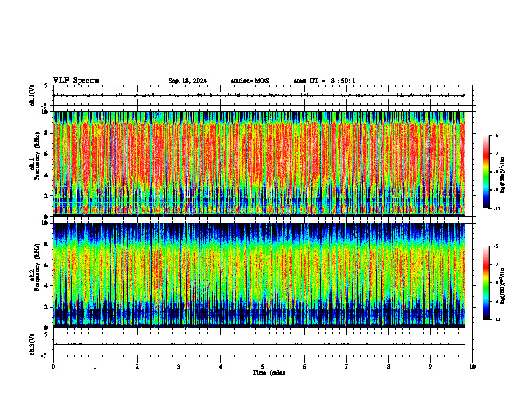Click time axis tick label "9"

pyautogui.click(x=430, y=367)
